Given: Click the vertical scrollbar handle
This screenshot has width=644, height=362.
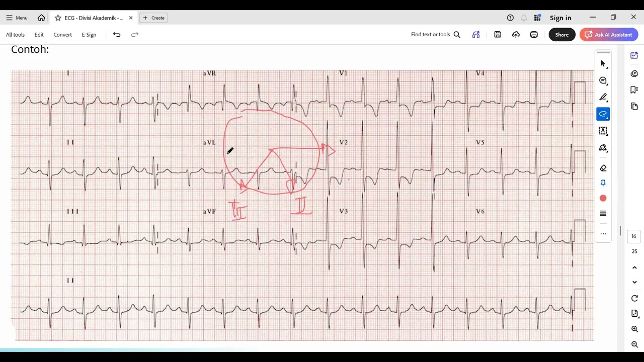Looking at the screenshot, I should point(620,231).
